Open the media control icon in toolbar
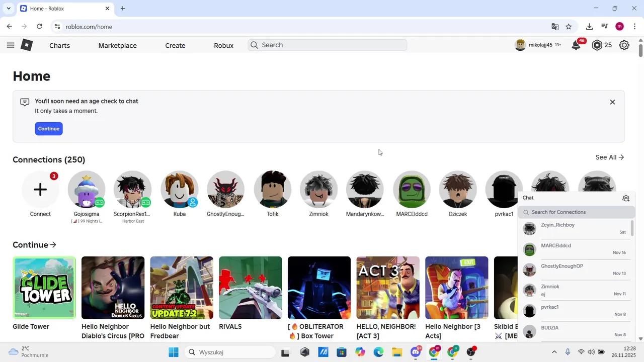Screen dimensions: 644x362 tap(605, 27)
